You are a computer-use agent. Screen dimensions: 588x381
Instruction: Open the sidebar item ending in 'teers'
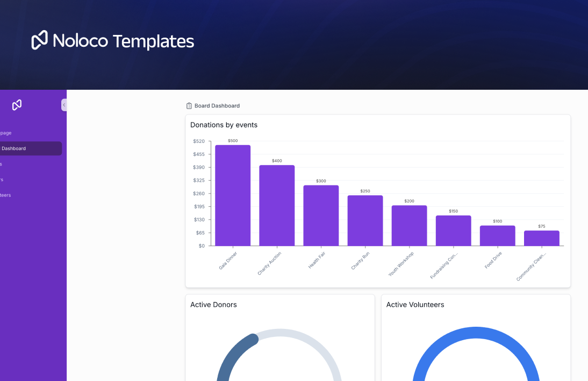coord(5,195)
